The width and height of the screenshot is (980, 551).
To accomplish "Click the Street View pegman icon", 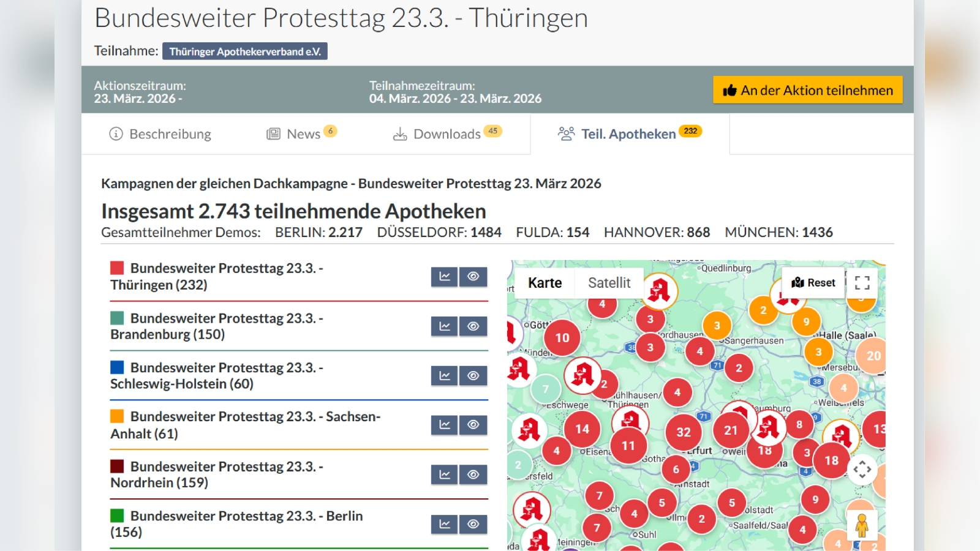I will pos(861,525).
